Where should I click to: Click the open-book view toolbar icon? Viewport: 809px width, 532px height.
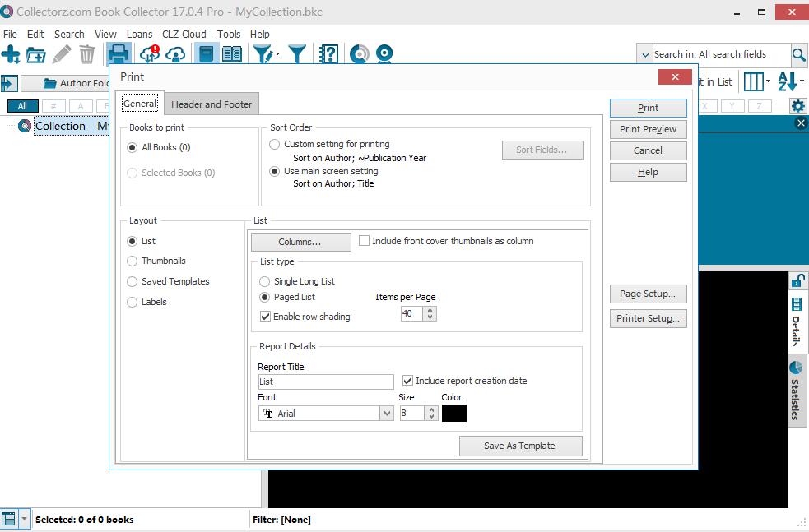pyautogui.click(x=232, y=55)
